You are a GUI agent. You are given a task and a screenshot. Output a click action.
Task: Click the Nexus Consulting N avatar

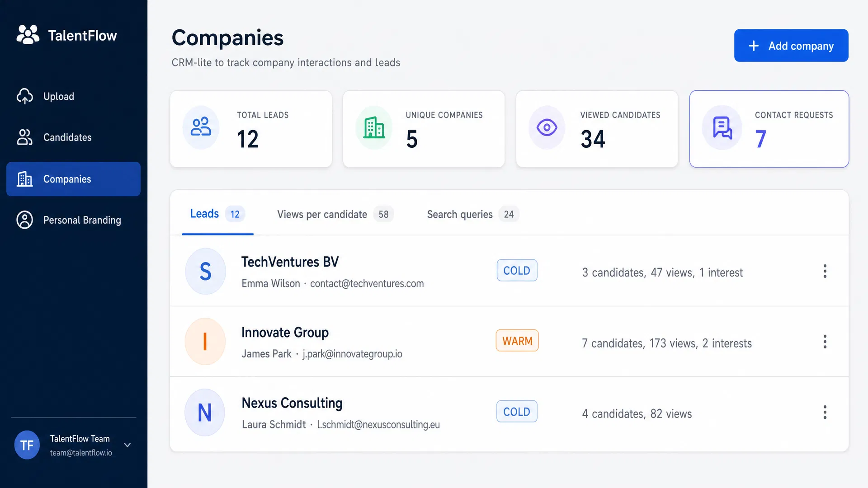[x=205, y=412]
